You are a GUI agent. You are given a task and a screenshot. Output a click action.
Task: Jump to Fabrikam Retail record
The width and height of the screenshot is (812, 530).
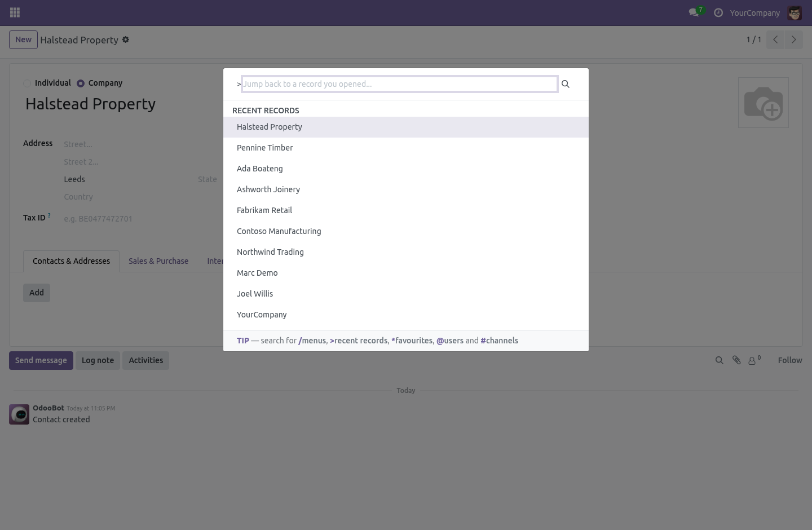tap(406, 210)
